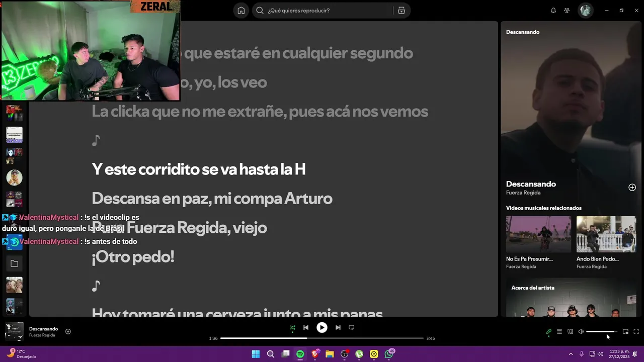Click the Spotify taskbar icon
This screenshot has height=362, width=644.
pos(300,354)
